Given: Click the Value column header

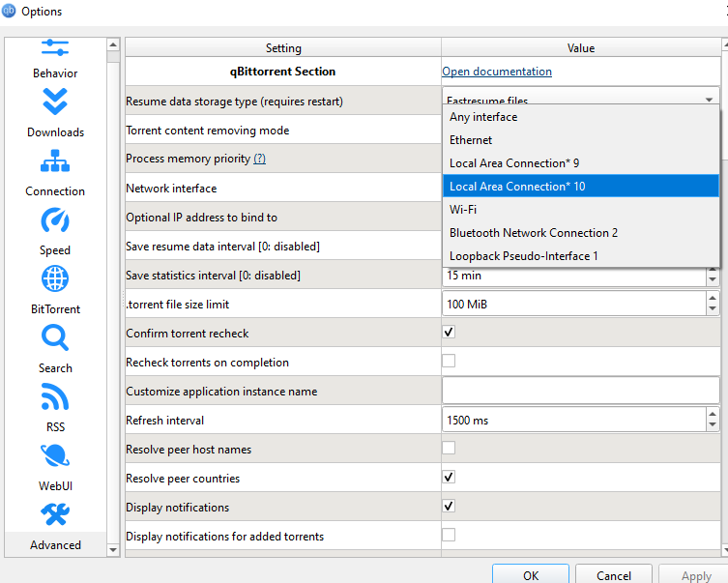Looking at the screenshot, I should (581, 47).
